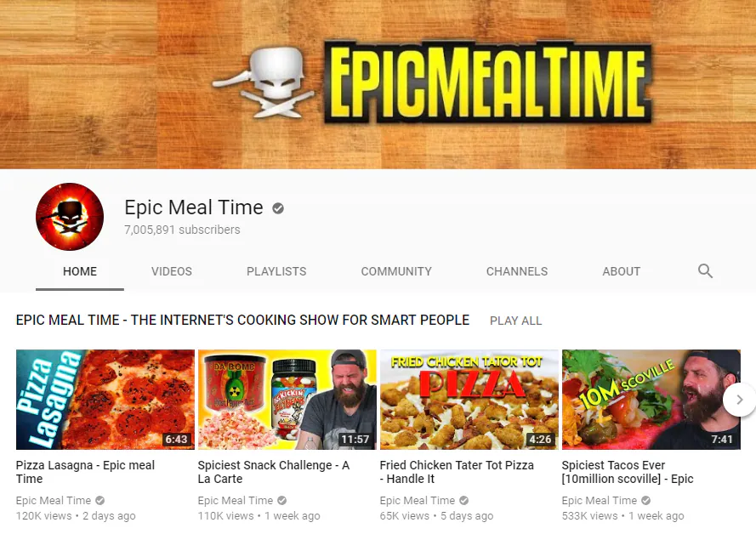This screenshot has height=534, width=756.
Task: Go to the Community tab
Action: [395, 271]
